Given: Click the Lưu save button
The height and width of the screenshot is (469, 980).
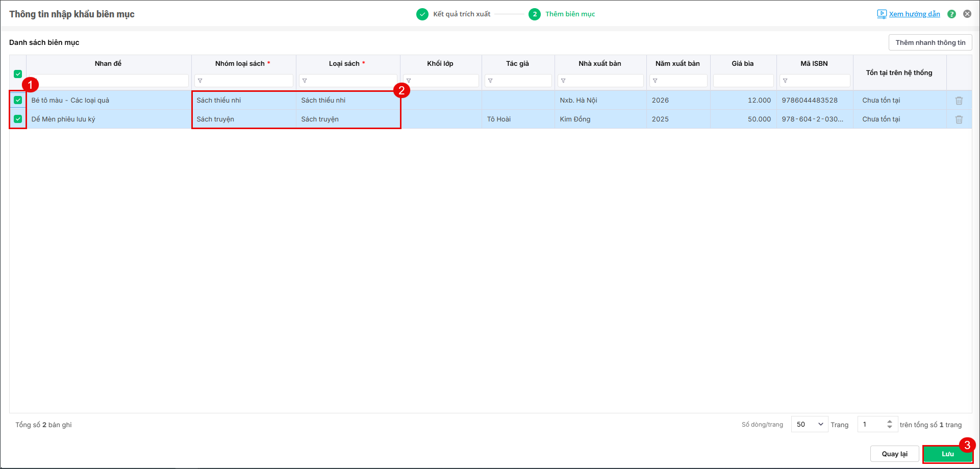Looking at the screenshot, I should coord(948,454).
